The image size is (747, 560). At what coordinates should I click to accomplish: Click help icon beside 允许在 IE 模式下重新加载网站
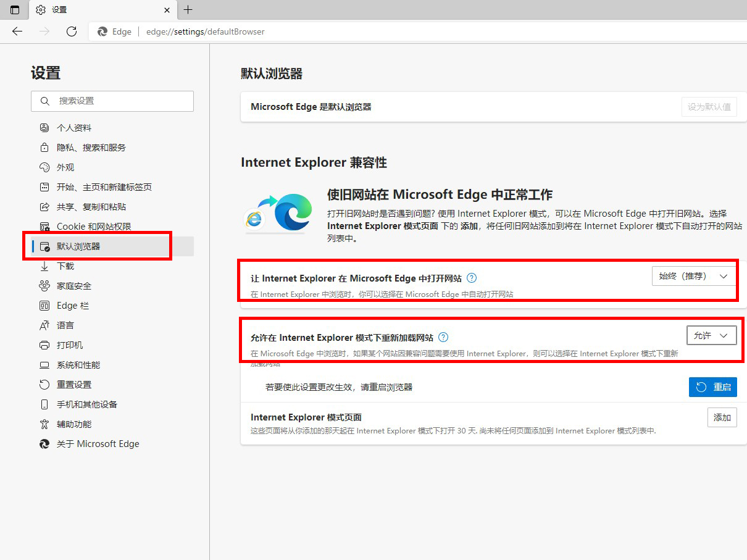pos(443,337)
